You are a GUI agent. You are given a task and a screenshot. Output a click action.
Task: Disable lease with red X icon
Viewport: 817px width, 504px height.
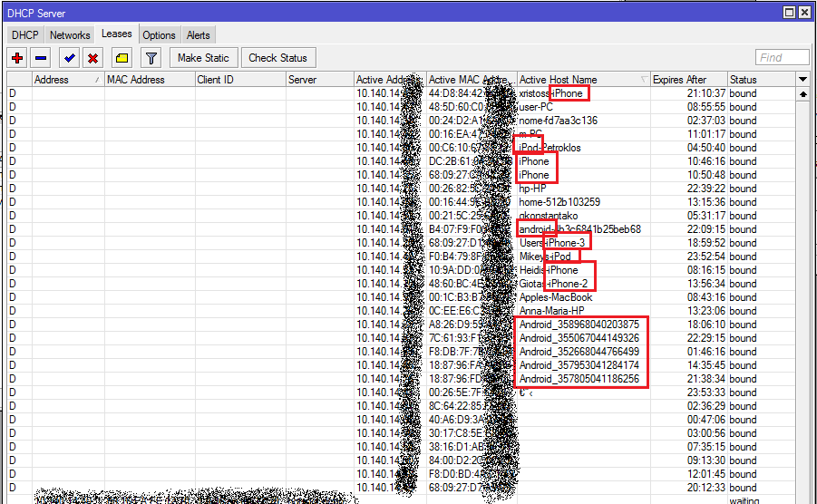[x=92, y=58]
